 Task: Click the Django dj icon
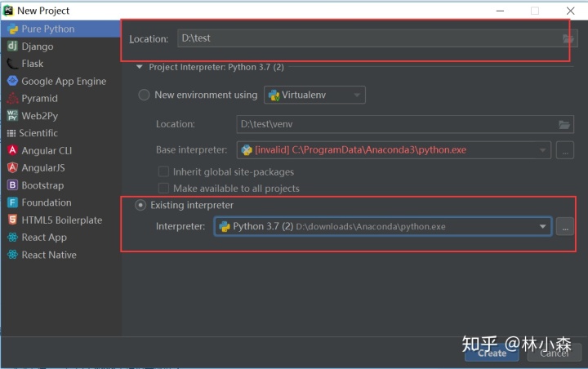pos(12,46)
